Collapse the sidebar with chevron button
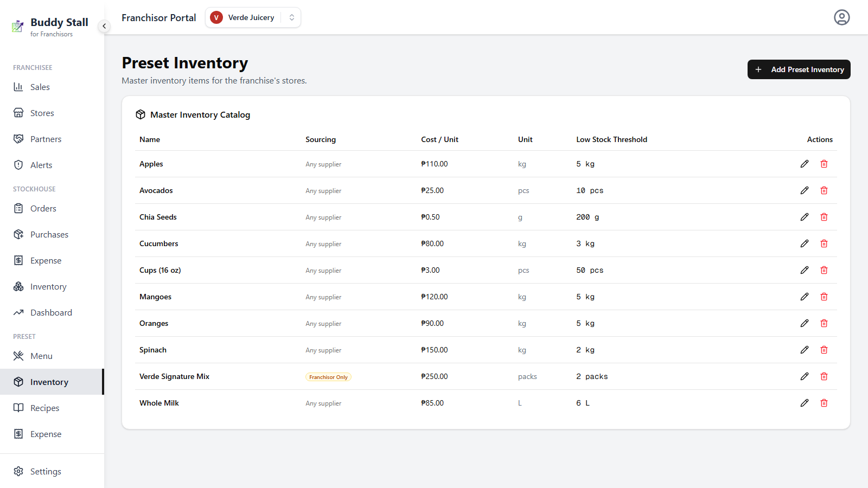This screenshot has height=488, width=868. pyautogui.click(x=104, y=26)
